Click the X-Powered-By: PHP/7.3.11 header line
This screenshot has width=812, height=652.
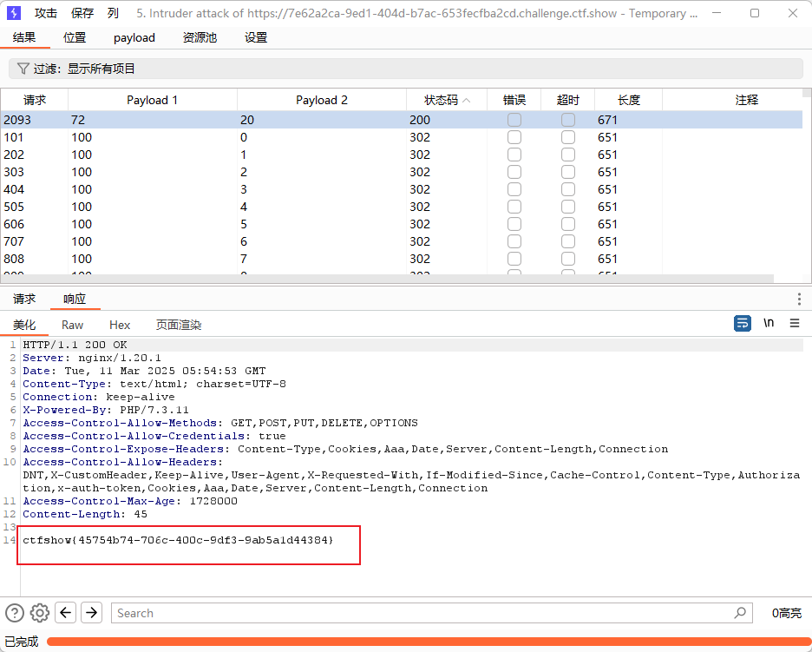tap(106, 410)
